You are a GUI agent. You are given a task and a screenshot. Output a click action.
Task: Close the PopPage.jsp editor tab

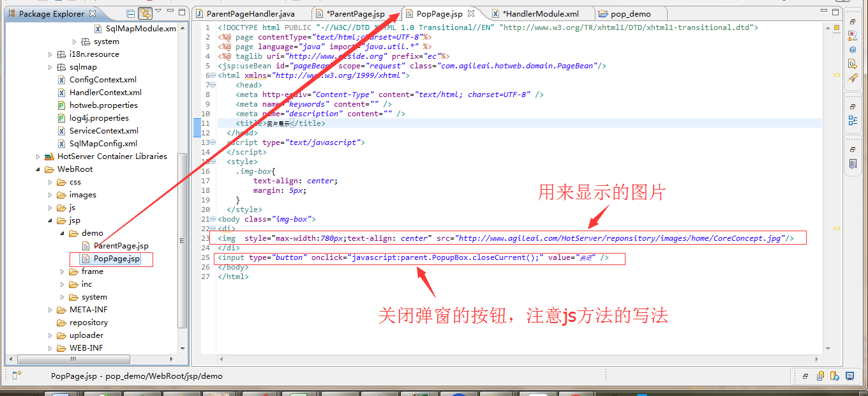[x=471, y=13]
